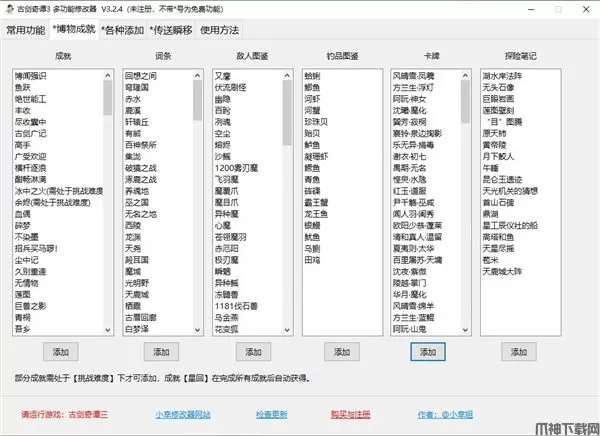Select 天光机关的猜想 in the 探险笔记 list
This screenshot has width=600, height=436.
[510, 191]
